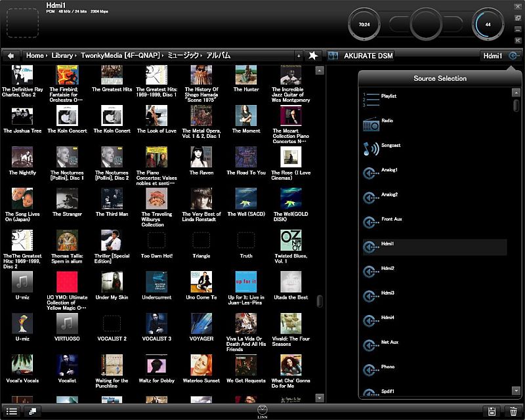
Task: Go to Library in the breadcrumb
Action: click(62, 56)
